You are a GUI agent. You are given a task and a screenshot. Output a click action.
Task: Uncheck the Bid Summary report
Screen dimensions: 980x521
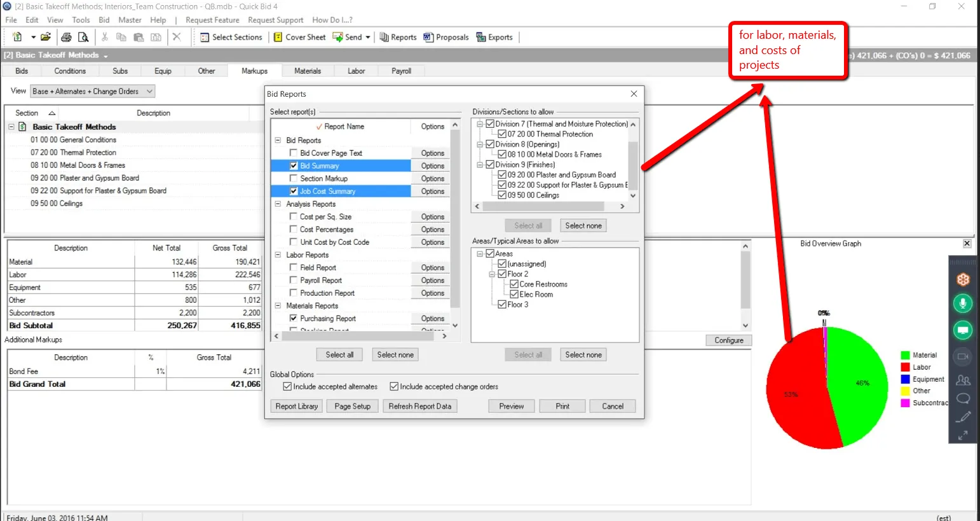click(x=294, y=165)
